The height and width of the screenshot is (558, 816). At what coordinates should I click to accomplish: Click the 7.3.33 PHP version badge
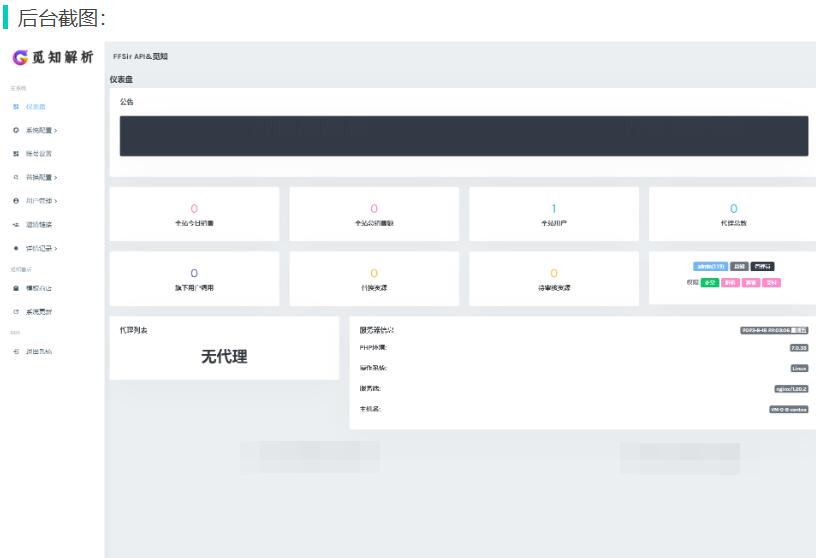tap(799, 348)
